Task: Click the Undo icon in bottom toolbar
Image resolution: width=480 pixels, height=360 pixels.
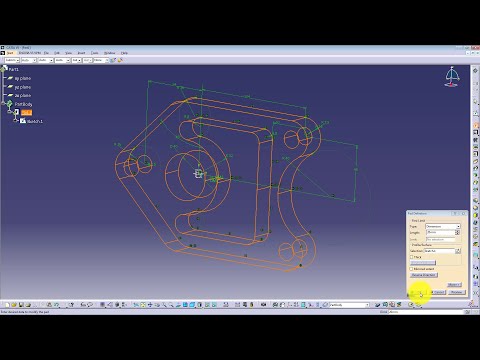Action: (57, 305)
